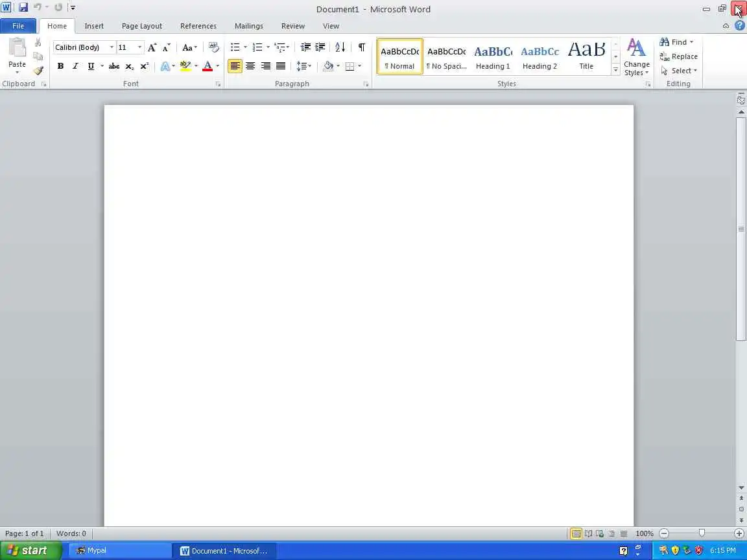Select Justify alignment

click(281, 66)
